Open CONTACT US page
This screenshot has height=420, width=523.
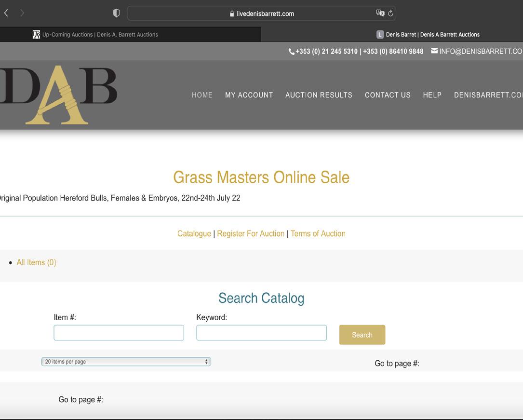pos(388,95)
